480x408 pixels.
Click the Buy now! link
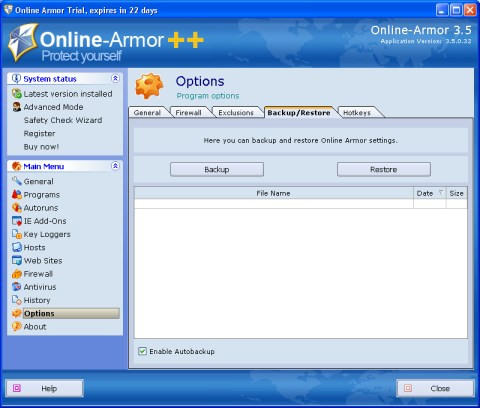(41, 147)
